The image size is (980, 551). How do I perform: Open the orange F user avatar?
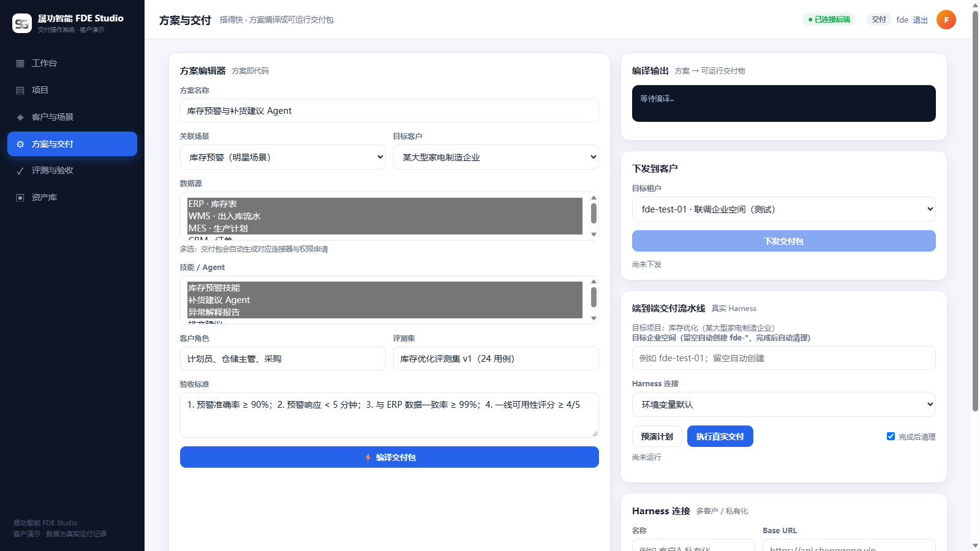click(946, 20)
